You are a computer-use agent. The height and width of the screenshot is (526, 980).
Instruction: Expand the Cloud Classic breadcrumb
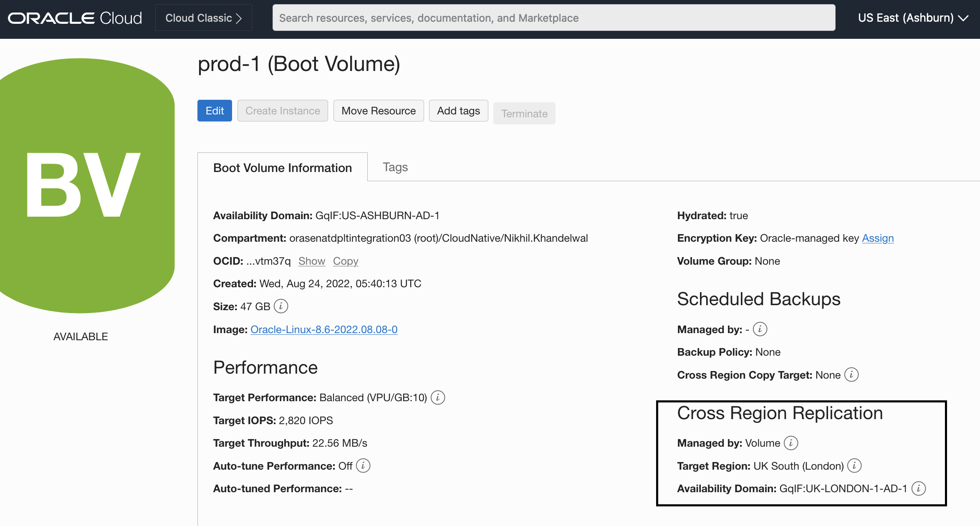tap(203, 18)
